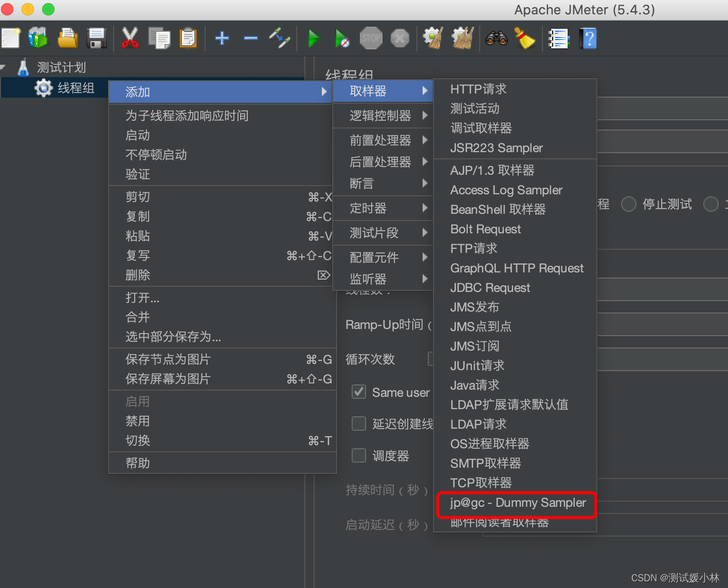Collapse the 测试计划 tree arrow
Image resolution: width=728 pixels, height=588 pixels.
[x=3, y=67]
